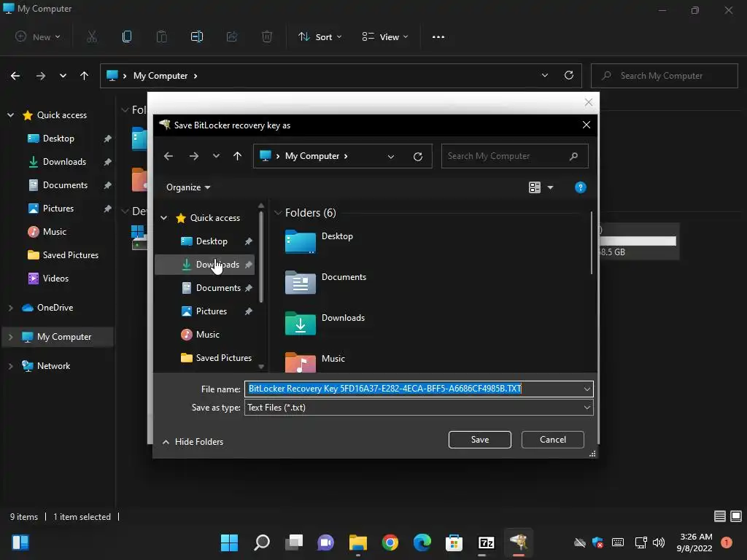Refresh the save dialog location
Screen dimensions: 747x560
418,156
